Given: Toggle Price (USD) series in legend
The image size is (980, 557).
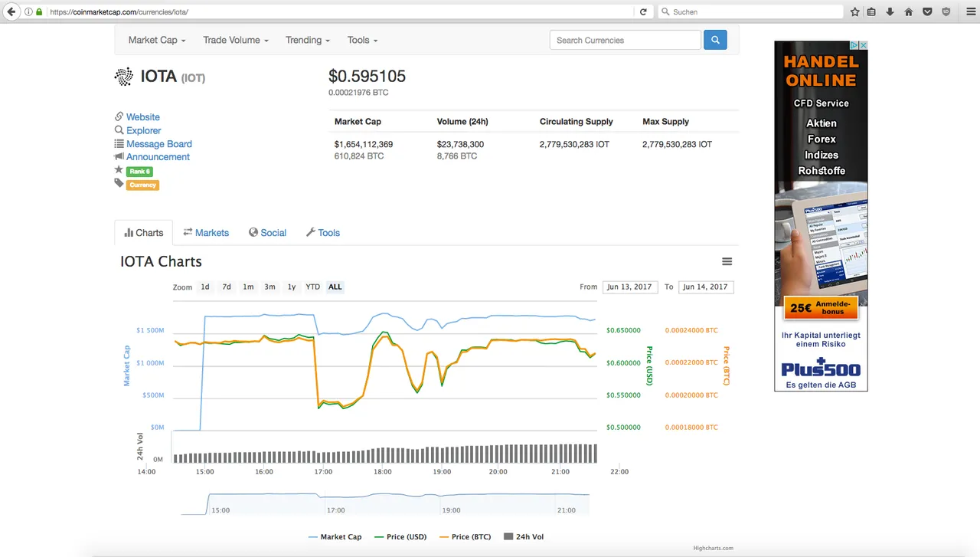Looking at the screenshot, I should [x=400, y=537].
